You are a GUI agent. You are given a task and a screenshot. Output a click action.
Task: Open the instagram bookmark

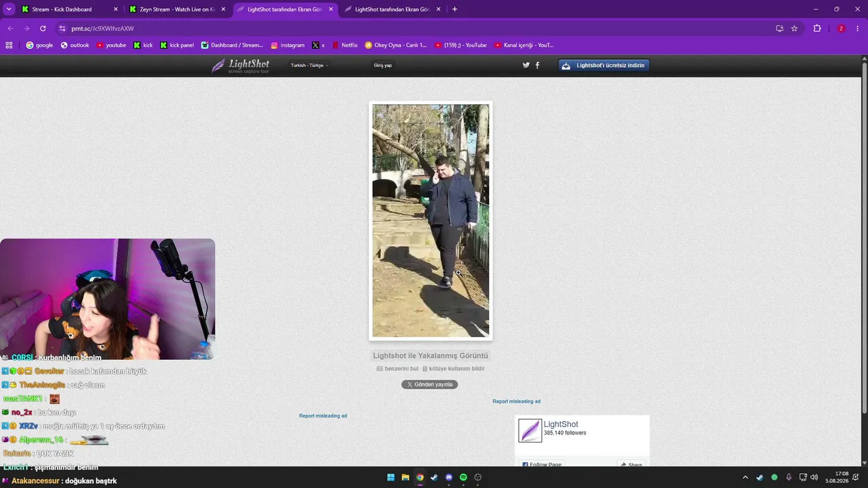(x=288, y=45)
